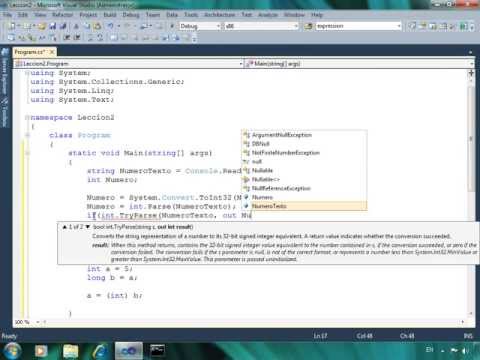Click the Save icon in toolbar
The image size is (480, 360).
tap(53, 26)
